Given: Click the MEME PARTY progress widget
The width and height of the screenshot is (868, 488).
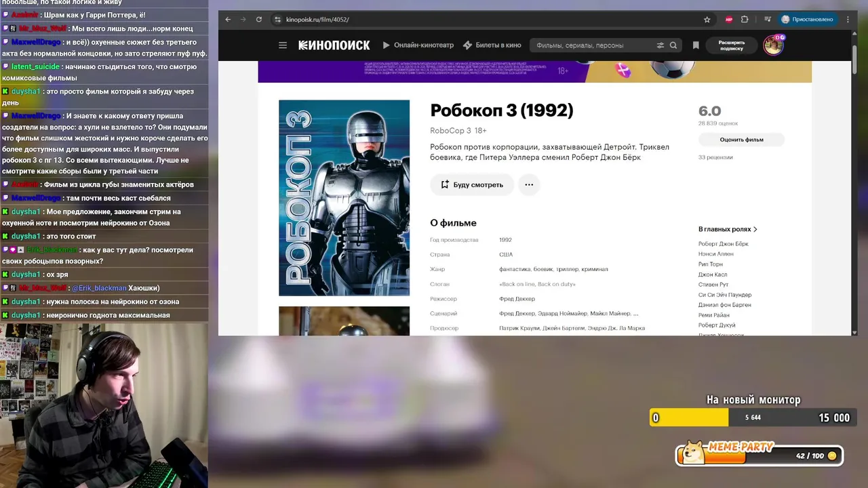Looking at the screenshot, I should coord(759,455).
